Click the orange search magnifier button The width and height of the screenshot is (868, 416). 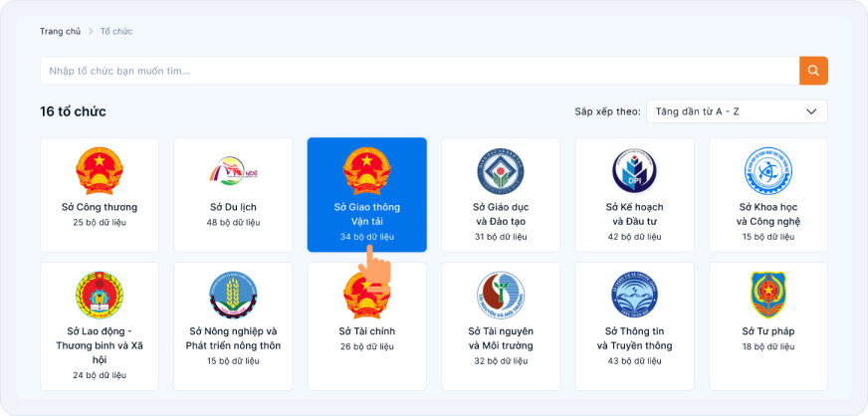tap(813, 71)
